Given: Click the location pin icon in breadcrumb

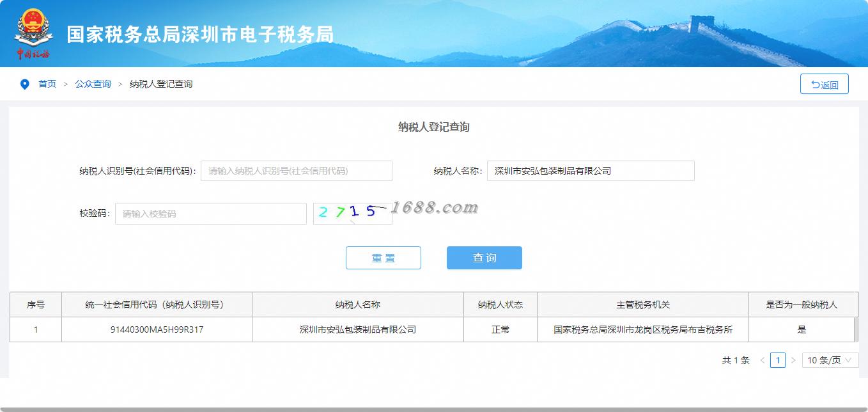Looking at the screenshot, I should coord(24,84).
